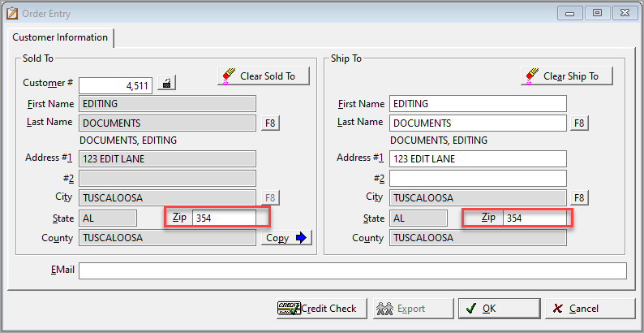The image size is (644, 333).
Task: Click F8 lookup beside Ship To City
Action: (579, 197)
